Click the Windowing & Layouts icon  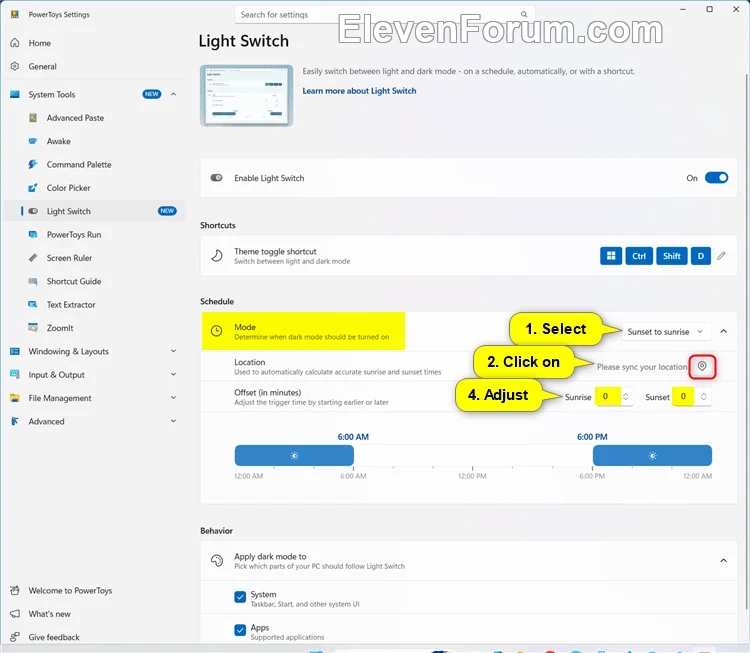[15, 351]
